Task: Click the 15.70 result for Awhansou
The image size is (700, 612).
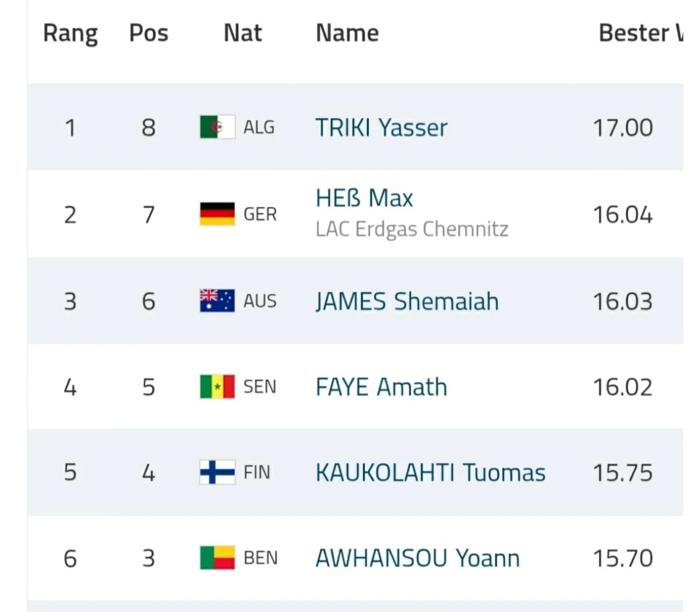Action: click(x=623, y=558)
